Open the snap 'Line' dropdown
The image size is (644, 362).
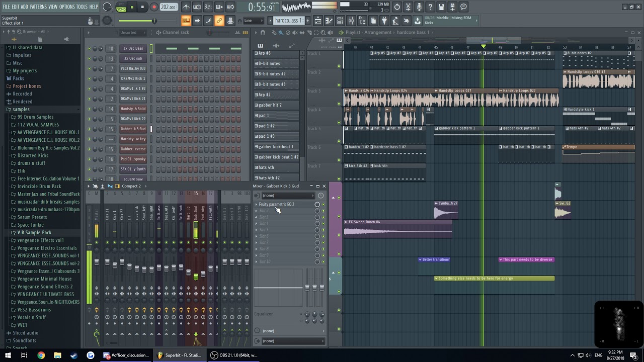click(x=254, y=21)
